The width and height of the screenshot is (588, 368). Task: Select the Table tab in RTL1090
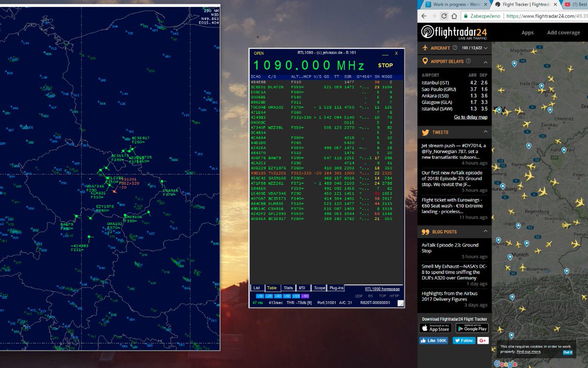pos(272,288)
